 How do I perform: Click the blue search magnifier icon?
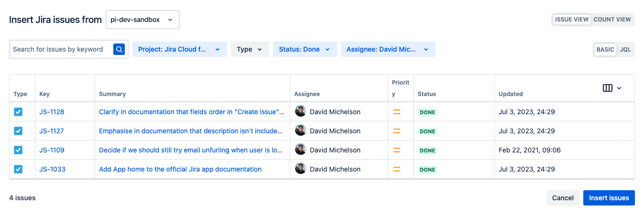[x=119, y=49]
